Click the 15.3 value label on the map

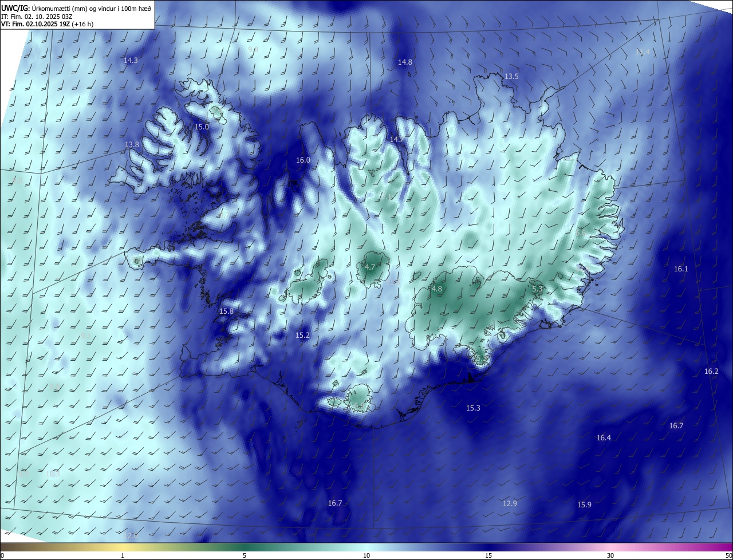coord(473,408)
